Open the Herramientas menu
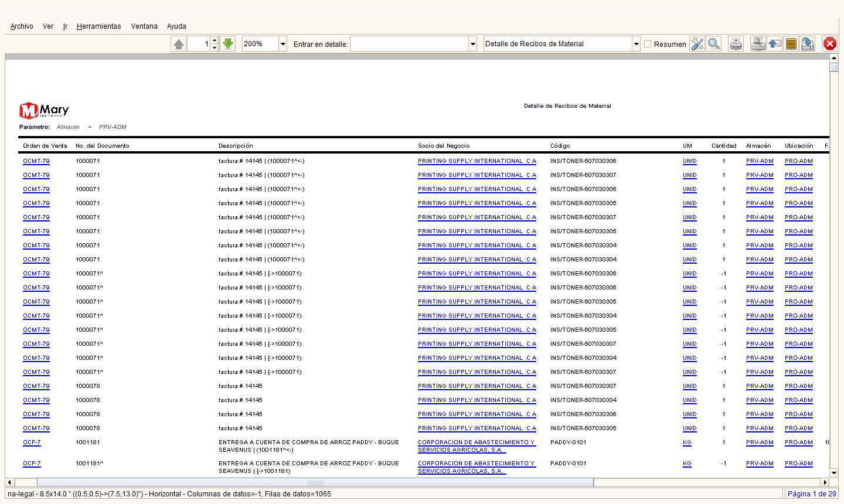The height and width of the screenshot is (504, 844). coord(98,26)
